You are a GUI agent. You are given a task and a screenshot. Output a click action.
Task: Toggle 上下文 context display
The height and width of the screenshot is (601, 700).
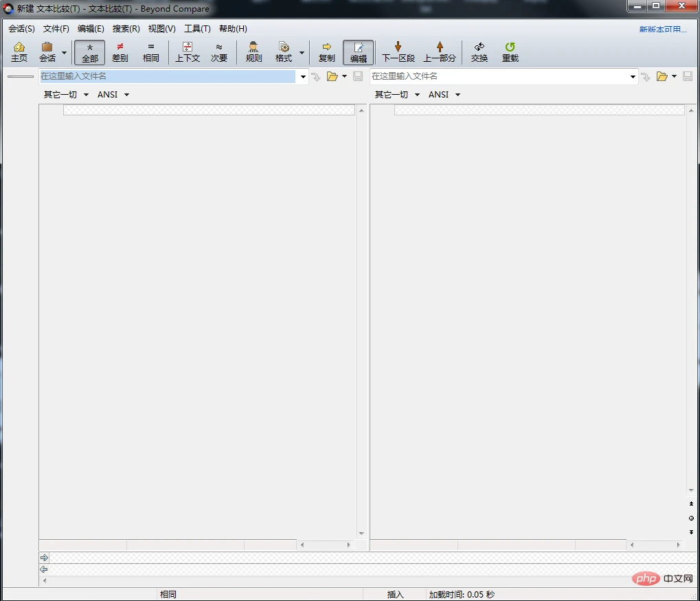[188, 52]
